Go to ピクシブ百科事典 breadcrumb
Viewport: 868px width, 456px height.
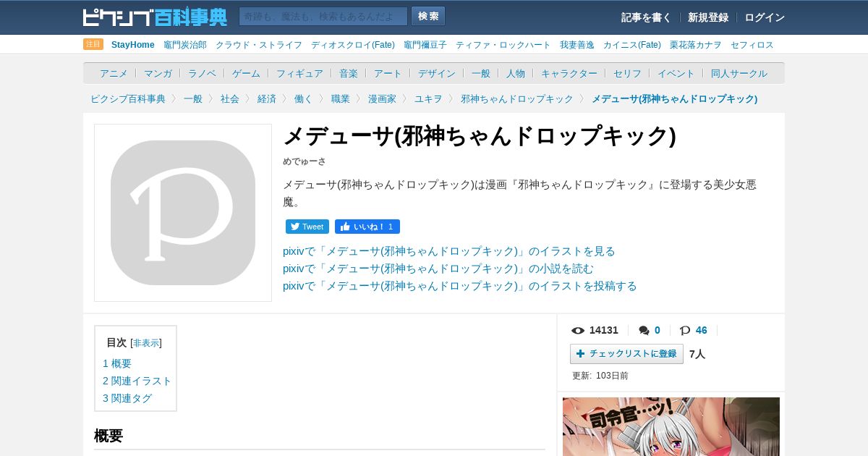pos(128,98)
